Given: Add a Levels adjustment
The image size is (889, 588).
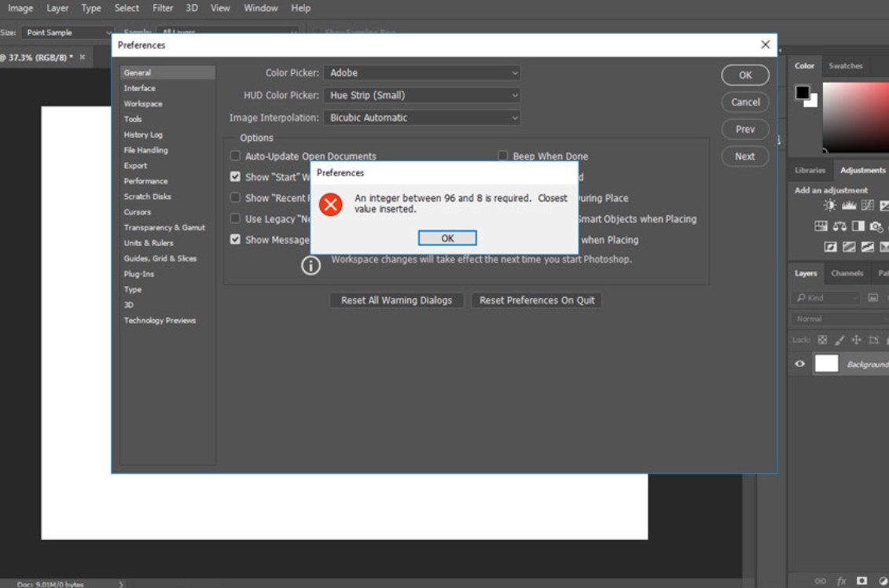Looking at the screenshot, I should pos(848,206).
